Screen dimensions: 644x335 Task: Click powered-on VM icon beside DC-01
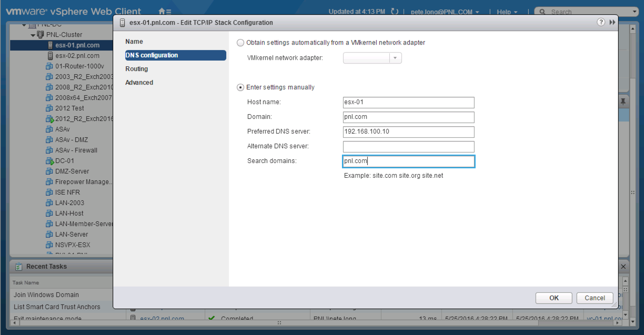click(49, 161)
